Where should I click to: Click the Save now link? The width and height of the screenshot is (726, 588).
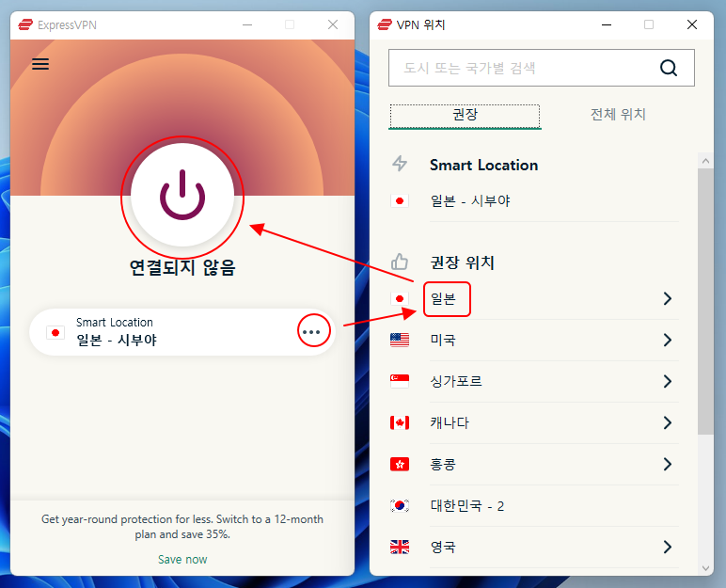point(182,559)
